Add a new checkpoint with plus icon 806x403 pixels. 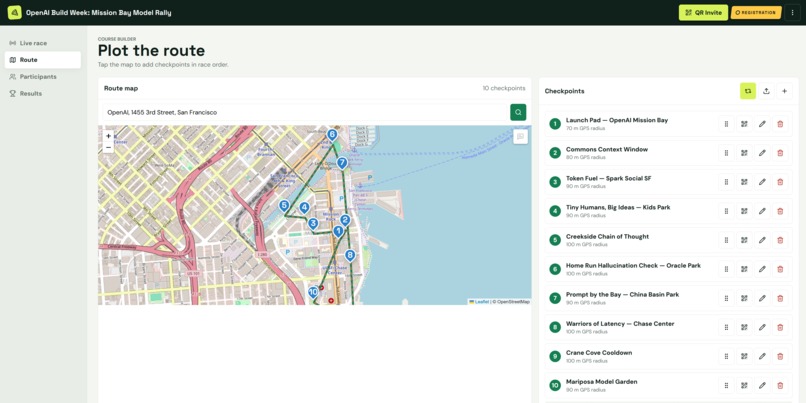784,91
